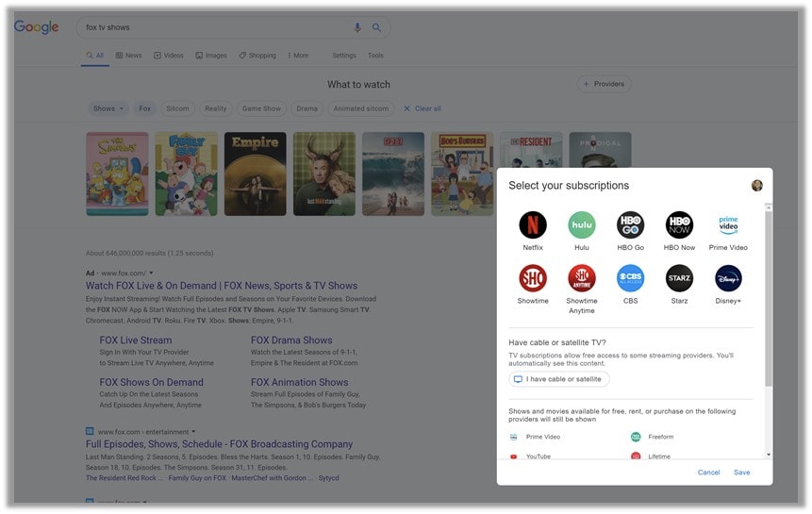Click the YouTube provider icon in list

click(513, 456)
